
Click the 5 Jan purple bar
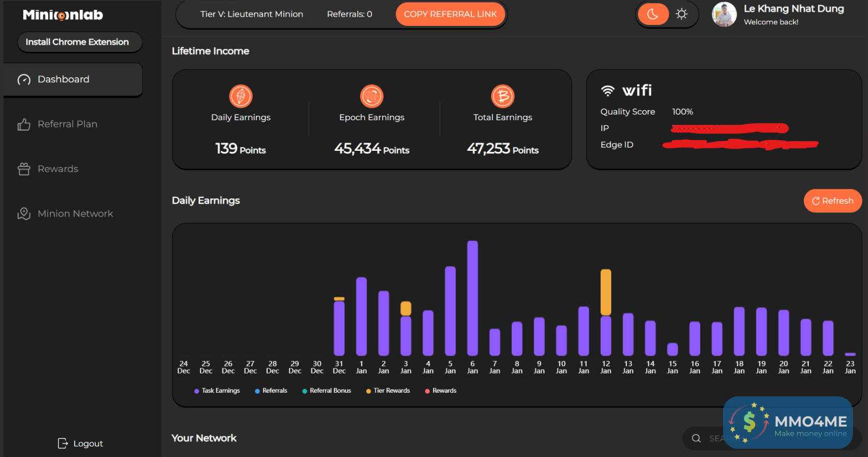point(451,311)
